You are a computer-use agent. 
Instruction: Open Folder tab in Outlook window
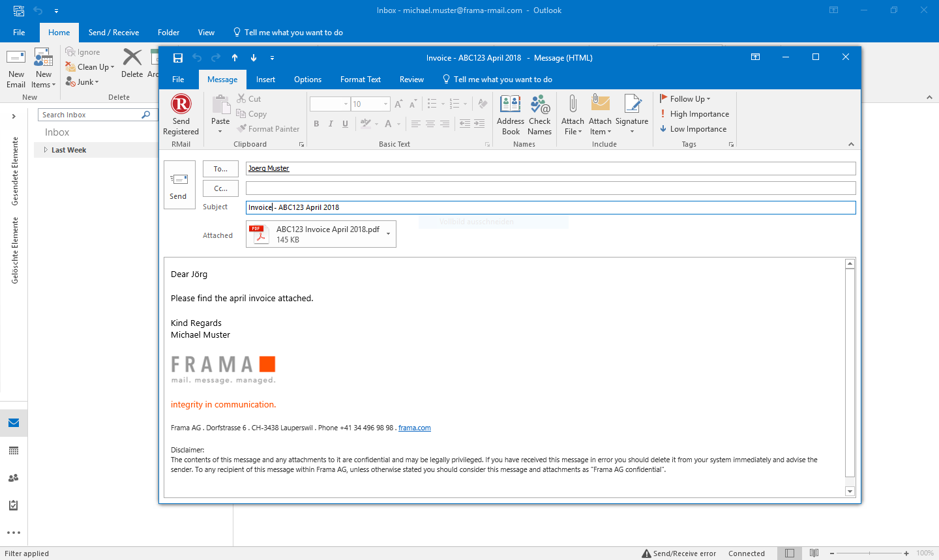tap(168, 33)
